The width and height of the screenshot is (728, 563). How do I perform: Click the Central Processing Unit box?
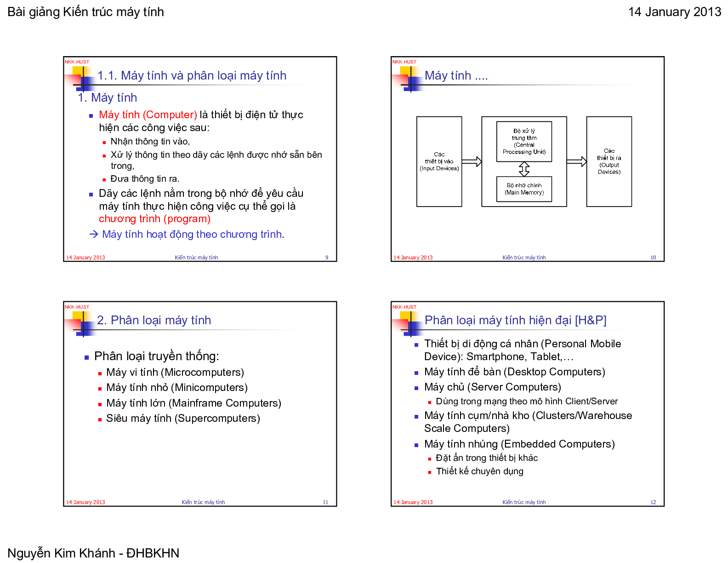[x=524, y=141]
